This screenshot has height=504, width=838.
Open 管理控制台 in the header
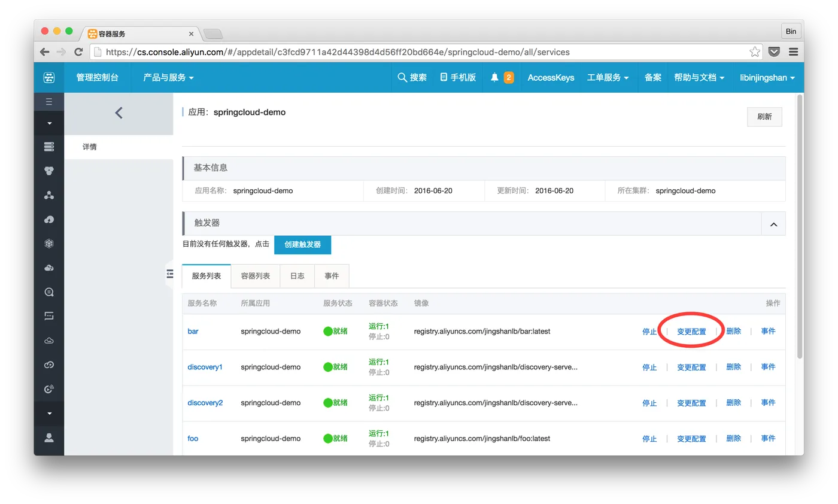[98, 78]
